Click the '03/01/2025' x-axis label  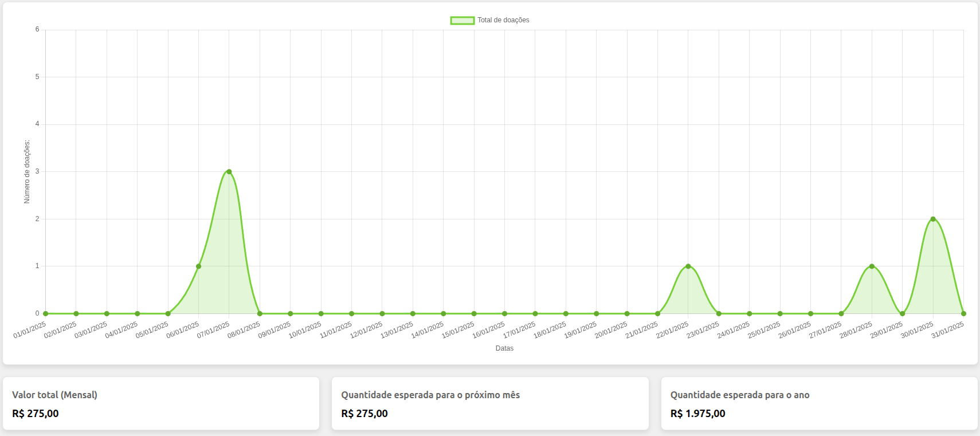click(91, 330)
